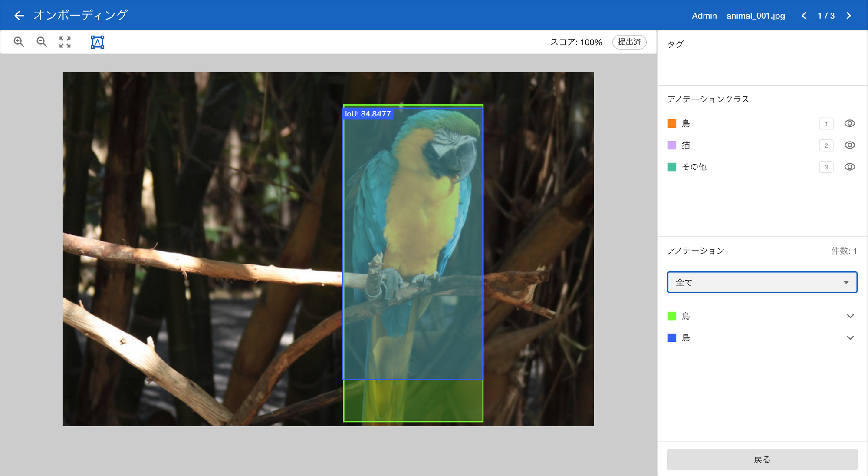The image size is (868, 476).
Task: Click the 戻る button
Action: click(x=762, y=459)
